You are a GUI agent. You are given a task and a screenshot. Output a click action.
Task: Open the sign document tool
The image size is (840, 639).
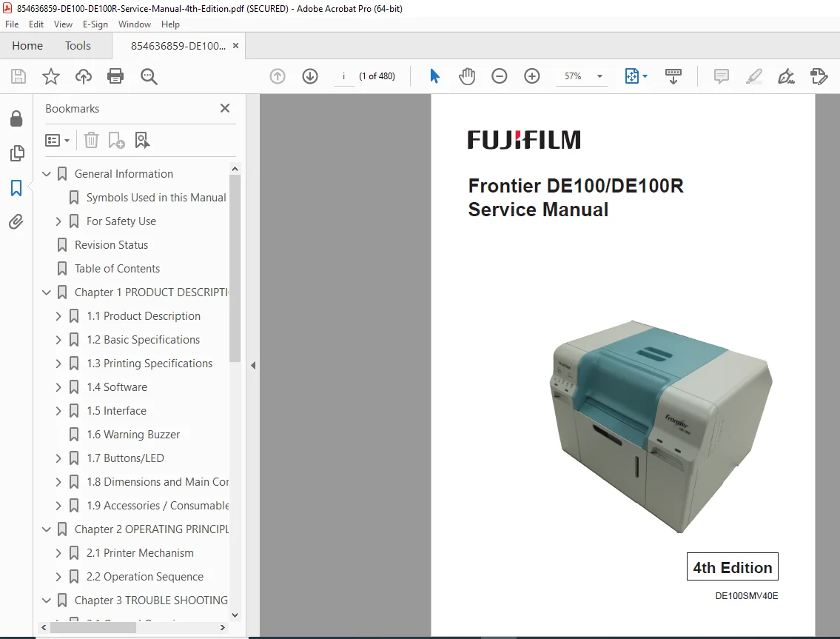(787, 76)
